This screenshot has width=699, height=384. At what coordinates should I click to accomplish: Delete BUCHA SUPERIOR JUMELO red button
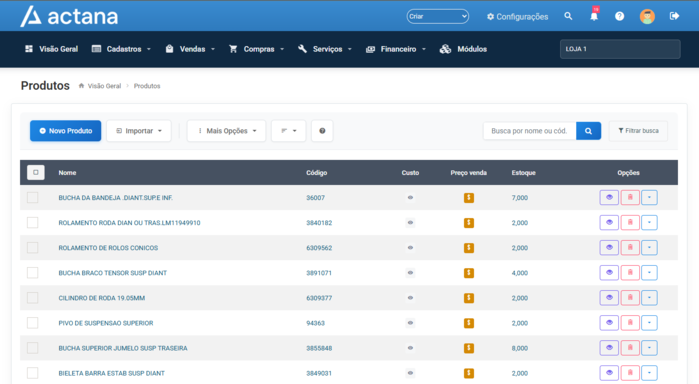pos(630,348)
